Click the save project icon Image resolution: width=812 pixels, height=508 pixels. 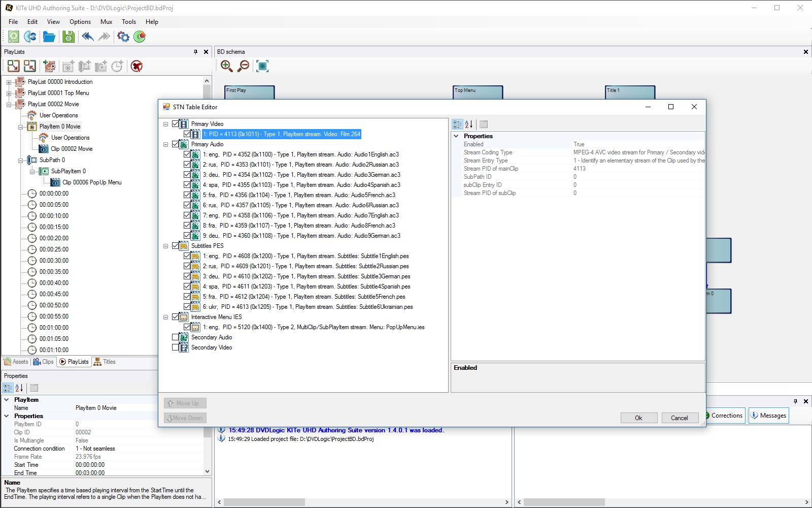pyautogui.click(x=68, y=37)
